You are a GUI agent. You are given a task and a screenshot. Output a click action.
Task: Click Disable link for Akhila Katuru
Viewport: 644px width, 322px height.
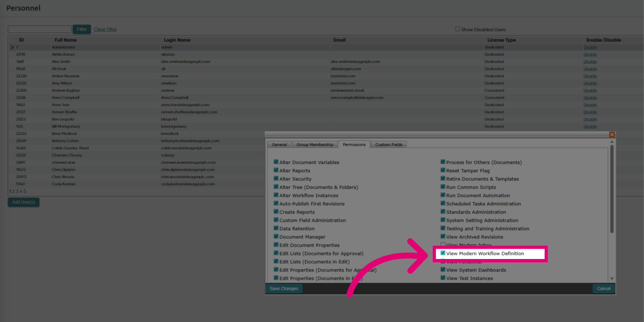click(x=590, y=55)
